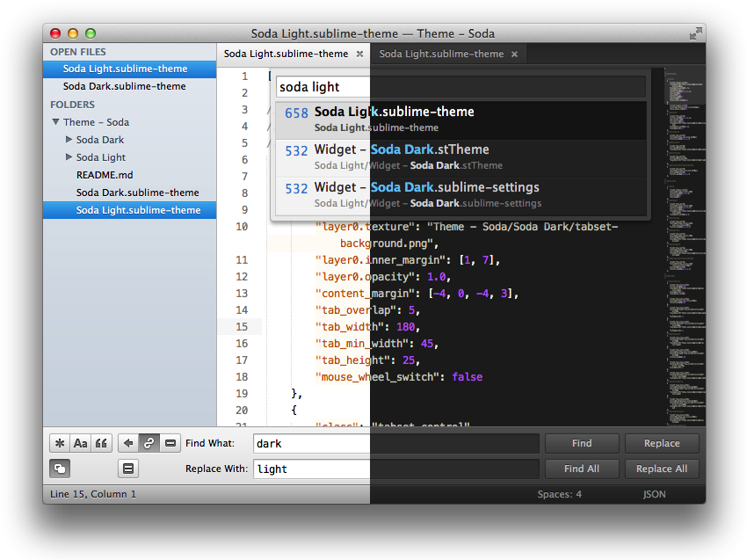
Task: Click the minimap on the right edge
Action: [685, 247]
